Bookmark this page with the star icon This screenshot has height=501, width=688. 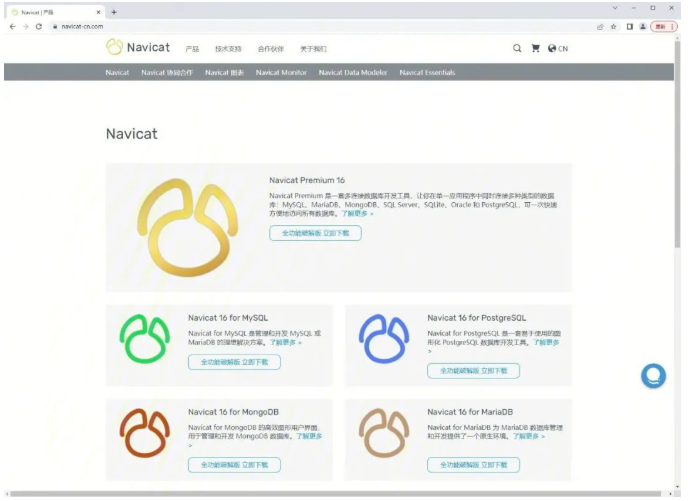613,27
